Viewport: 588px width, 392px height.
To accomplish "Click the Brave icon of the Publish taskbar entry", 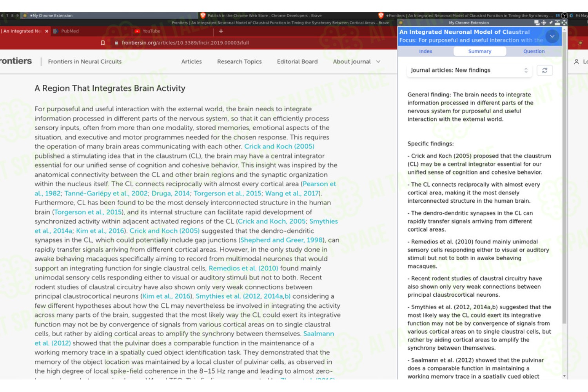I will coord(203,16).
